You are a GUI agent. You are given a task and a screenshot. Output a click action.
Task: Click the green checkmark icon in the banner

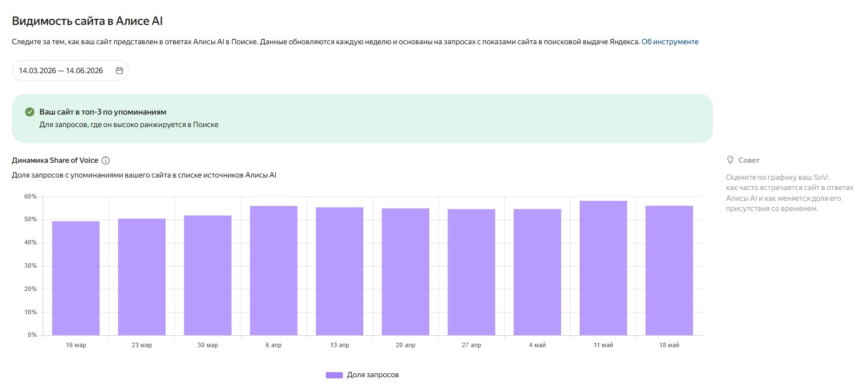(30, 112)
